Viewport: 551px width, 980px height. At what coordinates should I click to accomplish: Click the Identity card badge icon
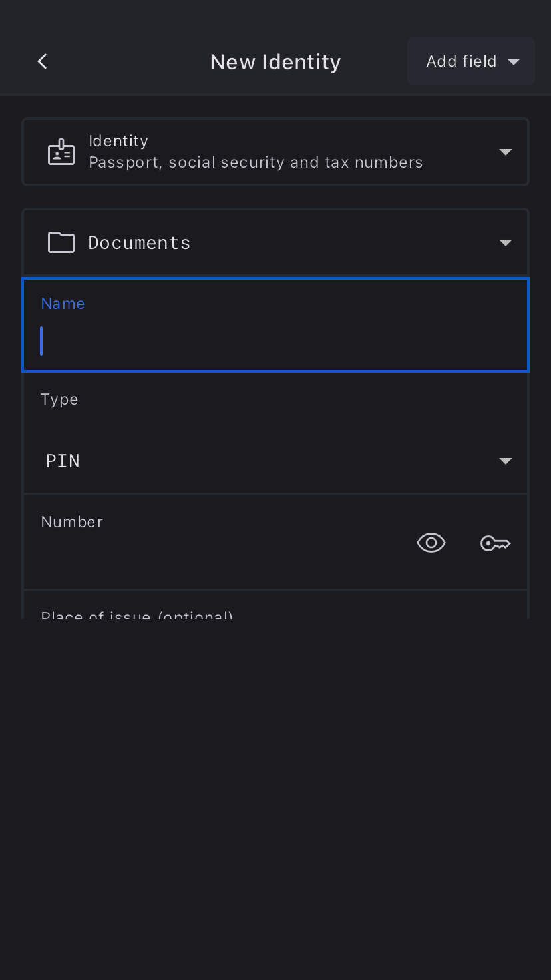pyautogui.click(x=61, y=152)
